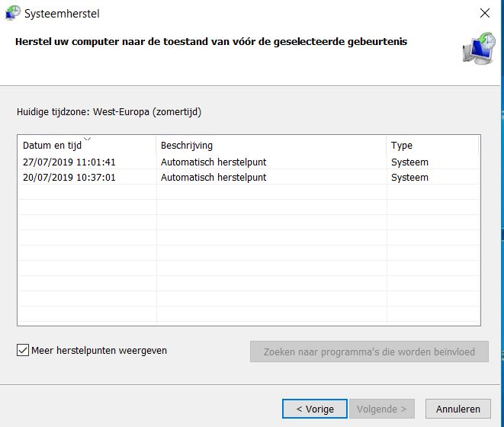Close the Systeemherstel dialog window
Screen dimensions: 504x427
[484, 14]
